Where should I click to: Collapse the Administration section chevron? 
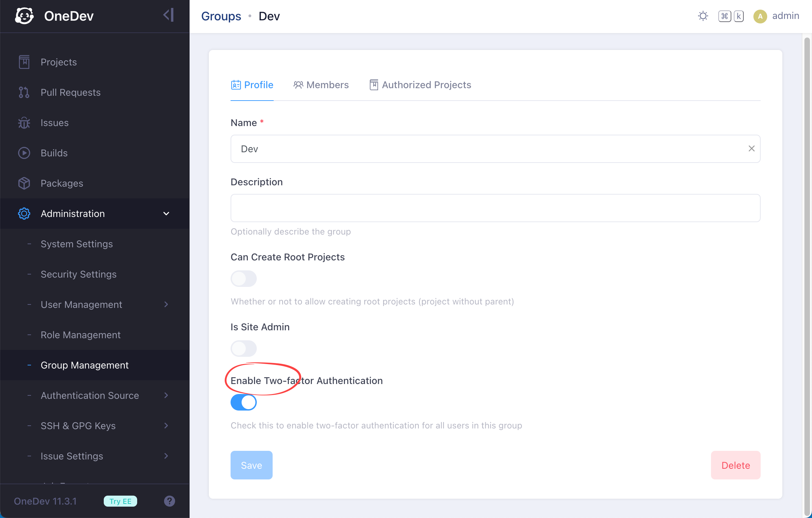click(x=166, y=214)
